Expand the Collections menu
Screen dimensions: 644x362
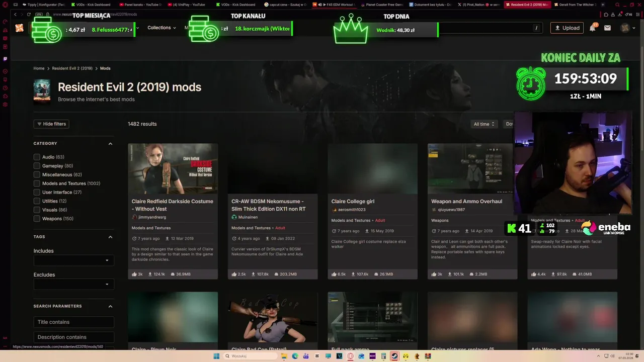point(162,28)
